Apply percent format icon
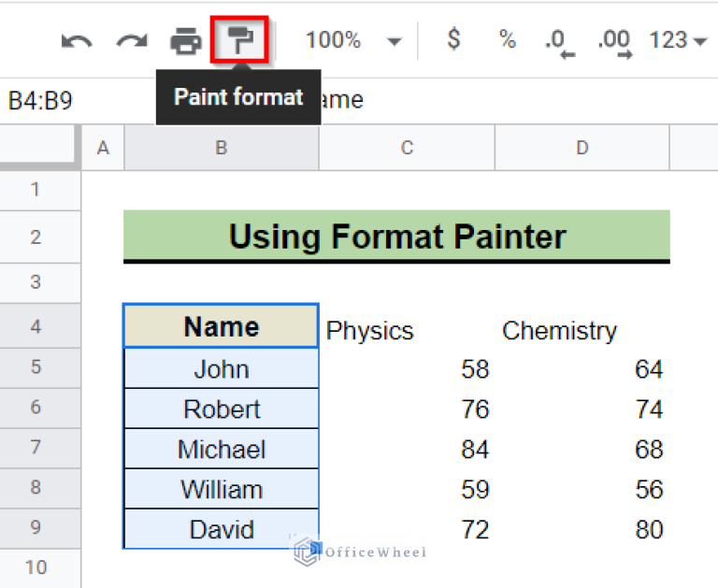Screen dimensions: 718x588 point(507,40)
